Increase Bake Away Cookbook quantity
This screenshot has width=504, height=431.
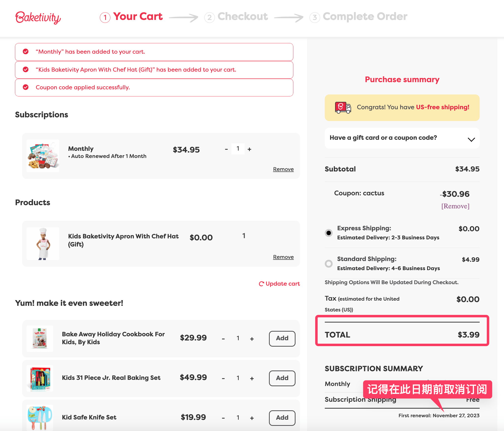(252, 339)
